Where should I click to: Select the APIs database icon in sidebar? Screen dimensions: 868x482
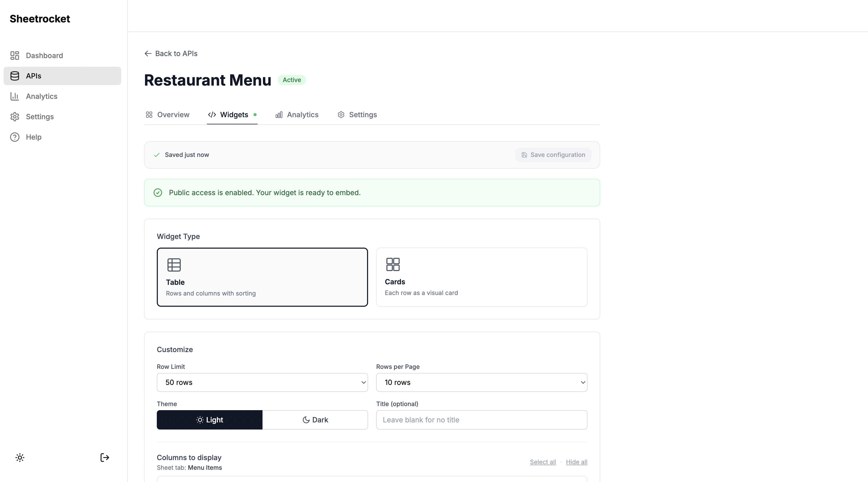[x=15, y=76]
